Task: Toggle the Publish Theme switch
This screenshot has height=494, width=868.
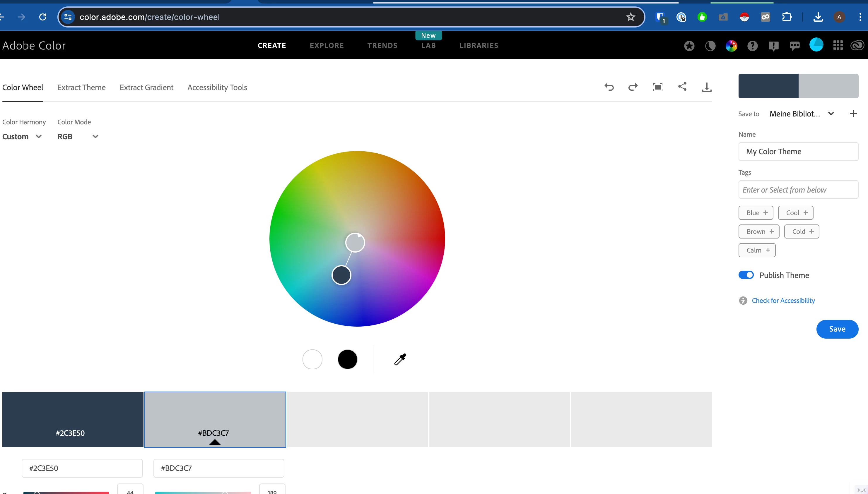Action: click(x=746, y=275)
